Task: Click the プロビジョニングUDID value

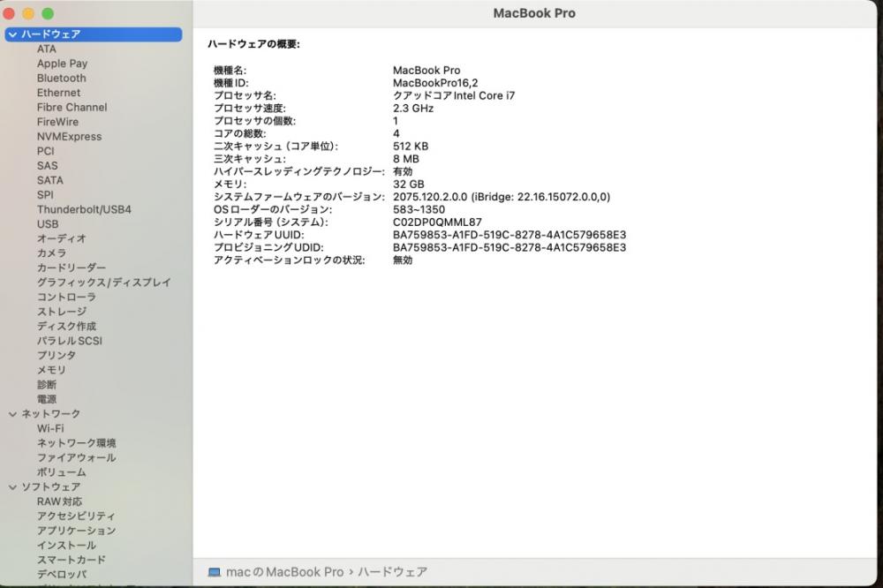Action: pos(509,248)
